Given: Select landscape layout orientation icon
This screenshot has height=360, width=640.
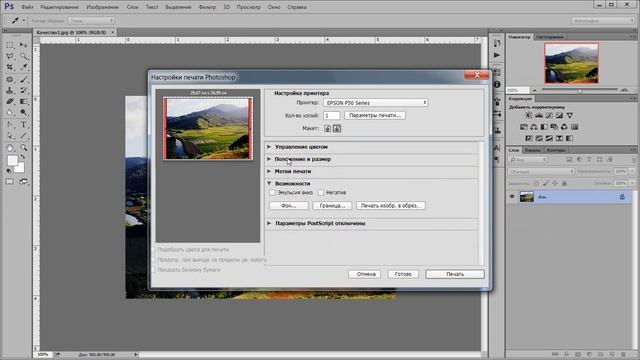Looking at the screenshot, I should (337, 129).
